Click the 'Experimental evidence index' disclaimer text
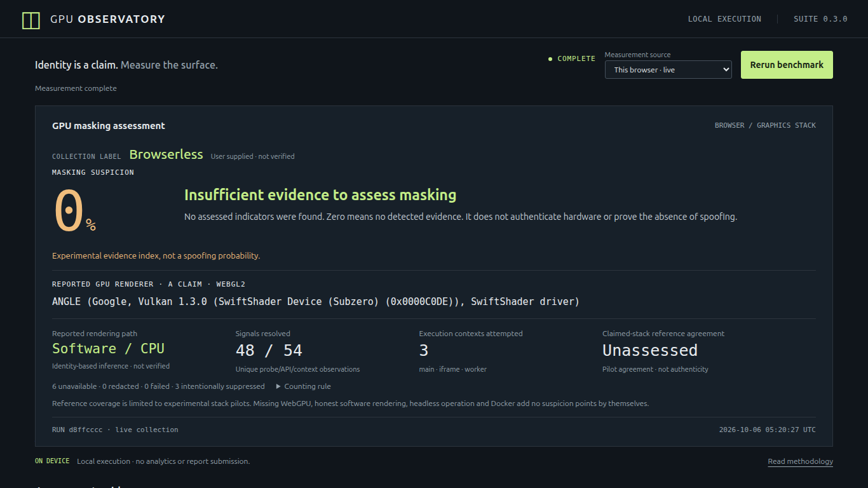This screenshot has height=488, width=868. coord(156,255)
